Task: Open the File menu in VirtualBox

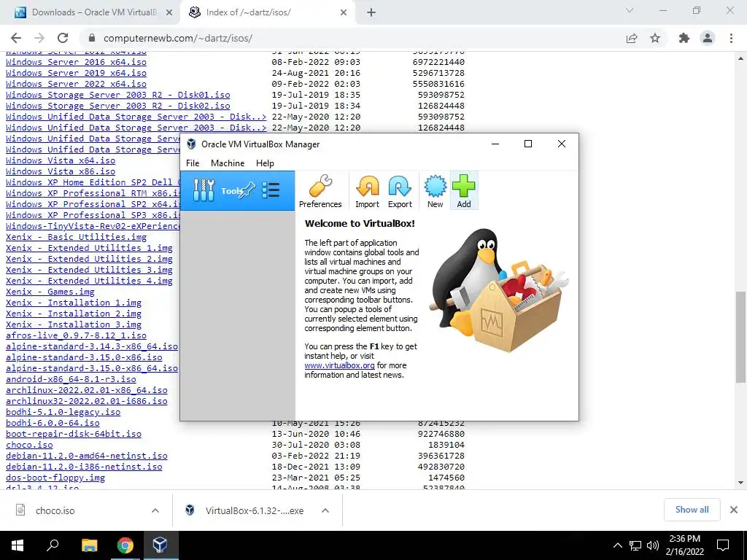Action: (193, 163)
